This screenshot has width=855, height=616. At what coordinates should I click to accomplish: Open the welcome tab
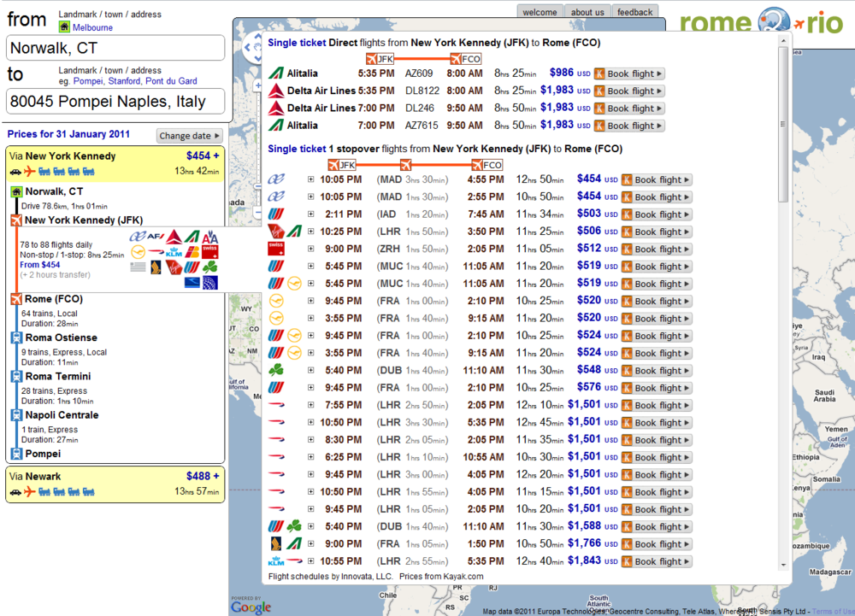[x=540, y=12]
